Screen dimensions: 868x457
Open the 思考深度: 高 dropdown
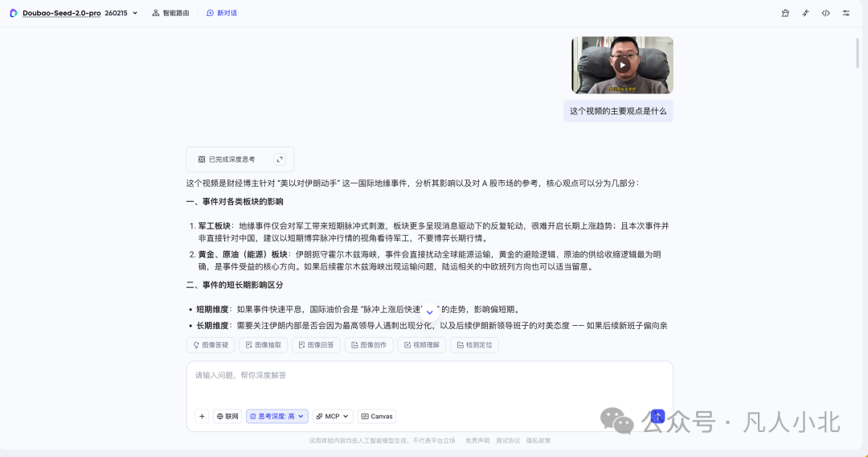pyautogui.click(x=276, y=416)
